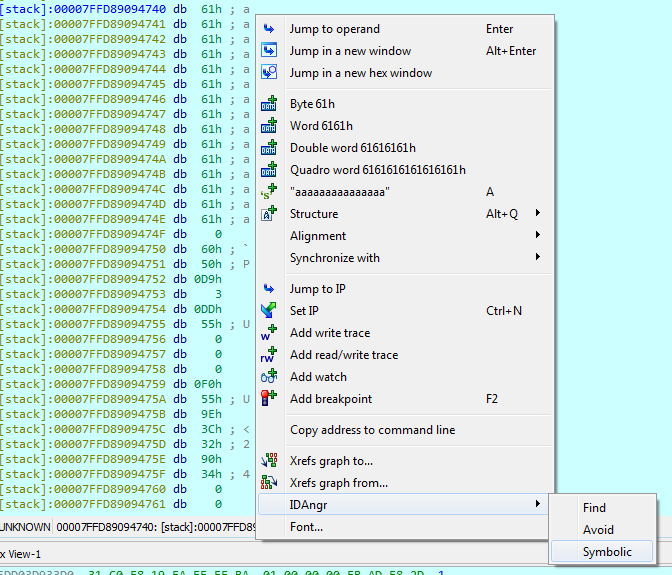
Task: Click the status bar address 00007FFD89094740
Action: tap(106, 527)
